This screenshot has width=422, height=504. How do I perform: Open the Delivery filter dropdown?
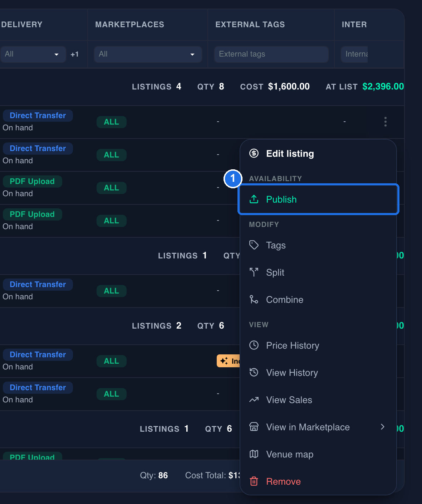click(33, 54)
